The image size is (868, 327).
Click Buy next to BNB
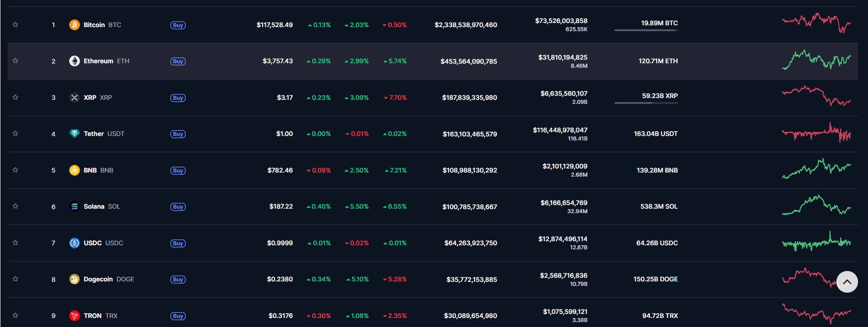click(x=178, y=171)
